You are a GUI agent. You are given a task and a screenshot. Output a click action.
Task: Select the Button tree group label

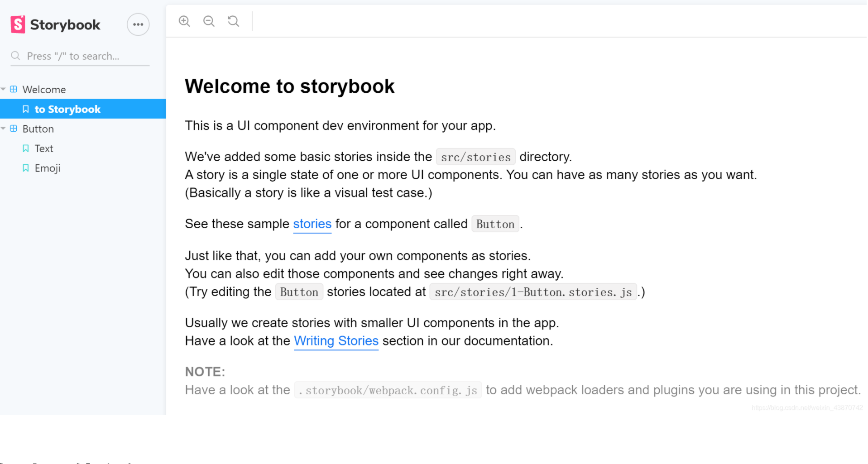coord(38,129)
